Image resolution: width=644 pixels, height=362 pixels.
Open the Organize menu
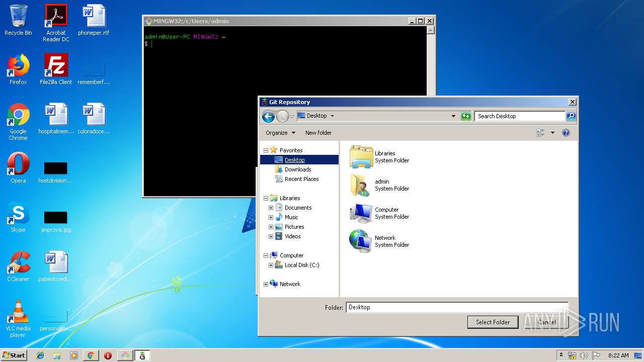[280, 133]
